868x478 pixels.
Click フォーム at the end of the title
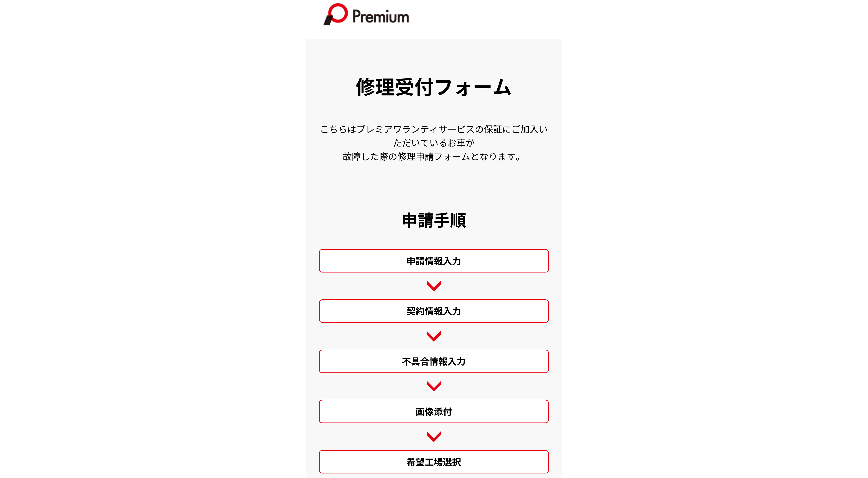tap(473, 87)
